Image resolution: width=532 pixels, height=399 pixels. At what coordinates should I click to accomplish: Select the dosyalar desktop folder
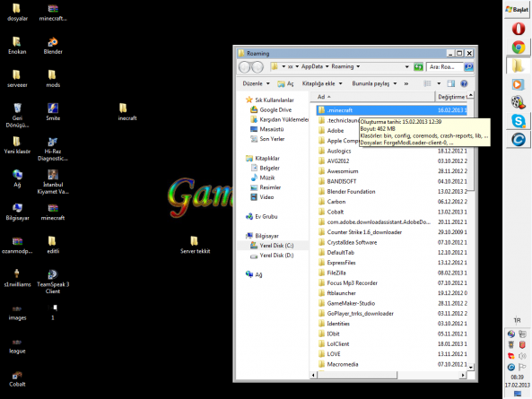click(x=17, y=13)
